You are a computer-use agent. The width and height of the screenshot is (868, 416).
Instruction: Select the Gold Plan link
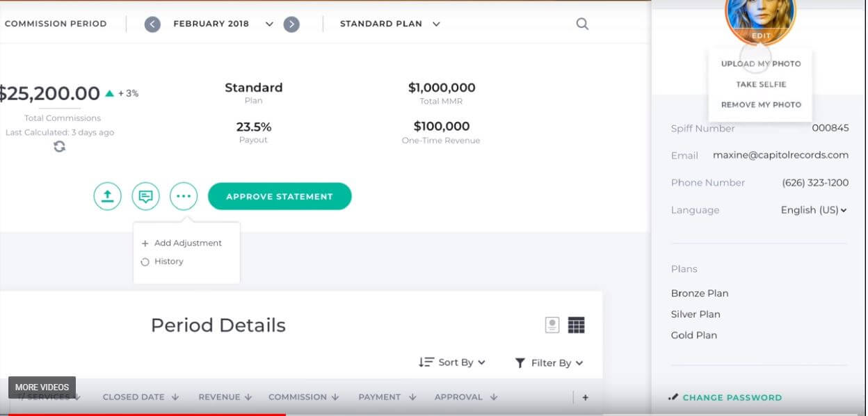tap(693, 335)
